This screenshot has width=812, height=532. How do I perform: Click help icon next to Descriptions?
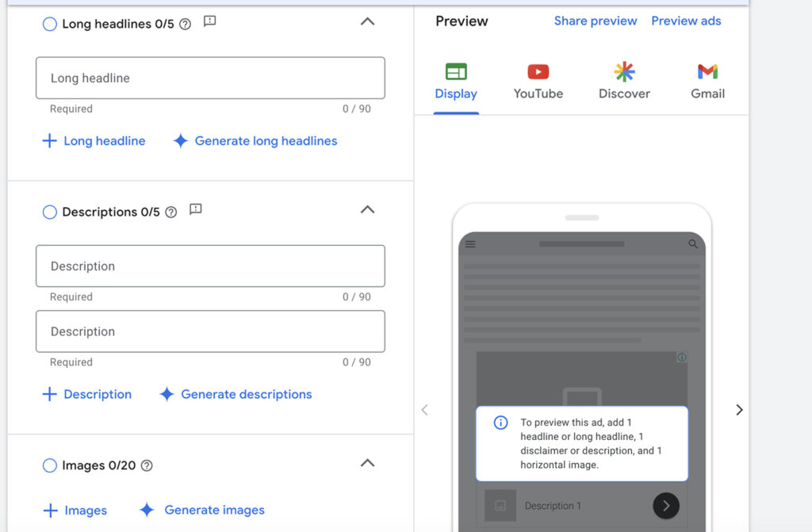(171, 212)
